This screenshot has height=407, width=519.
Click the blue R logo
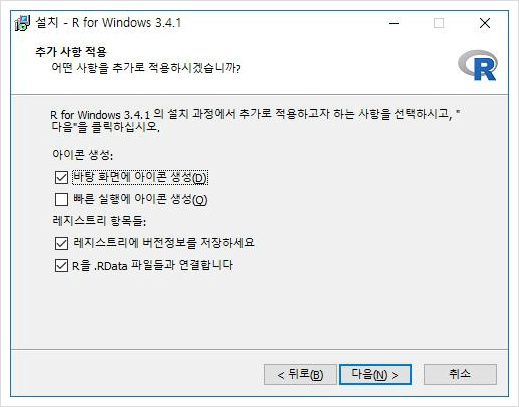pos(478,65)
